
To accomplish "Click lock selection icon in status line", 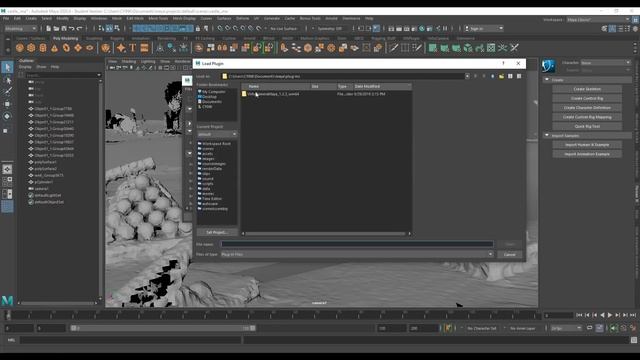I will coord(198,29).
